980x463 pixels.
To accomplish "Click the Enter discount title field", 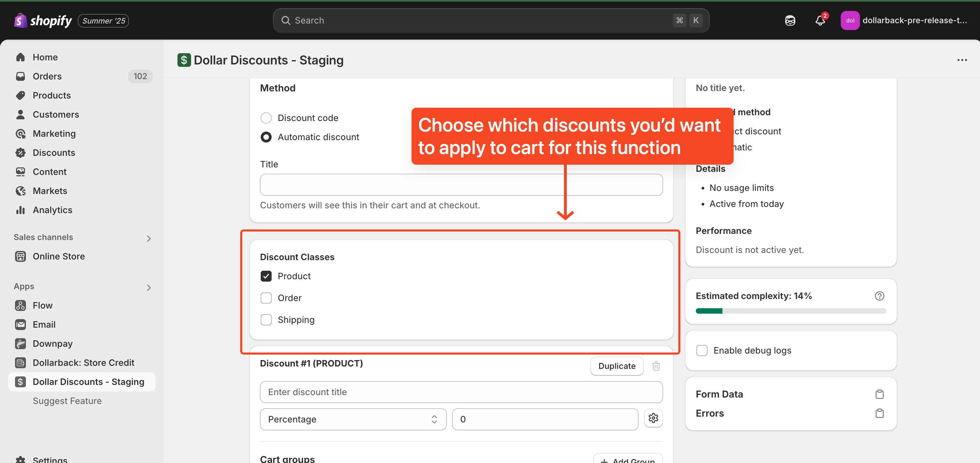I will tap(461, 392).
